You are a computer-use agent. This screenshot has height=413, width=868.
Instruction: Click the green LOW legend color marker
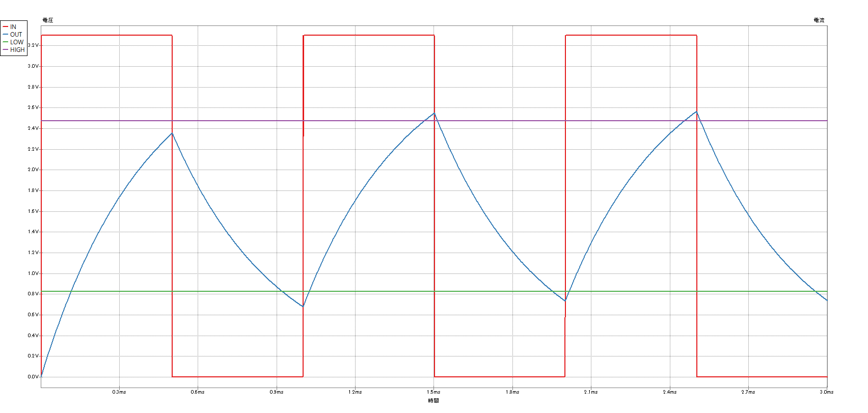click(5, 42)
